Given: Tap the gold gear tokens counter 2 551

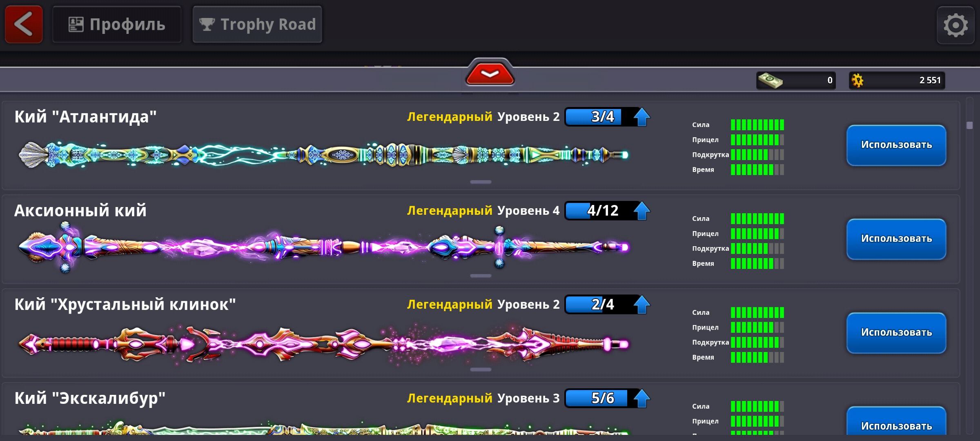Looking at the screenshot, I should (897, 80).
